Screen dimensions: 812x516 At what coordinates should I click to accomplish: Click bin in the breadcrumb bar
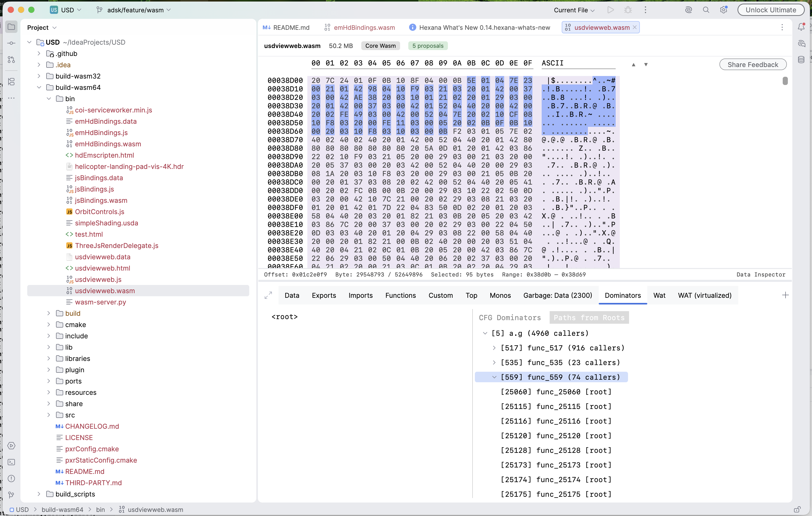[x=100, y=510]
